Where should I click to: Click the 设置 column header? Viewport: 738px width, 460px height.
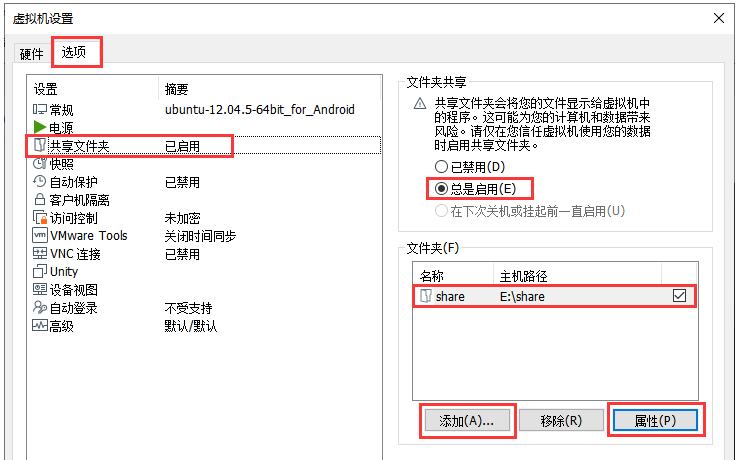pyautogui.click(x=45, y=89)
